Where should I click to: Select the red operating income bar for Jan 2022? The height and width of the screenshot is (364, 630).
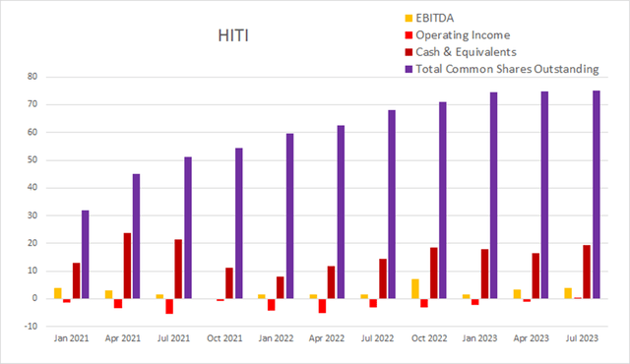tap(272, 305)
